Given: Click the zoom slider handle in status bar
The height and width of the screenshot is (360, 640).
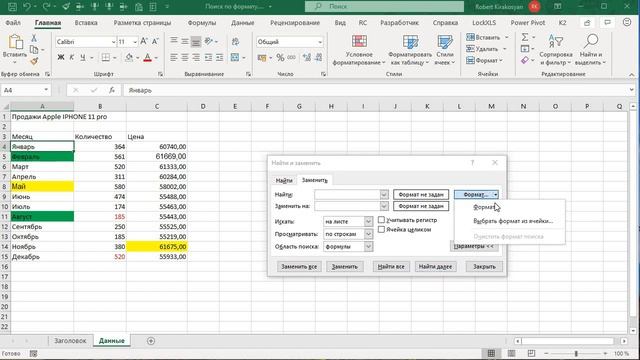Looking at the screenshot, I should pyautogui.click(x=576, y=353).
